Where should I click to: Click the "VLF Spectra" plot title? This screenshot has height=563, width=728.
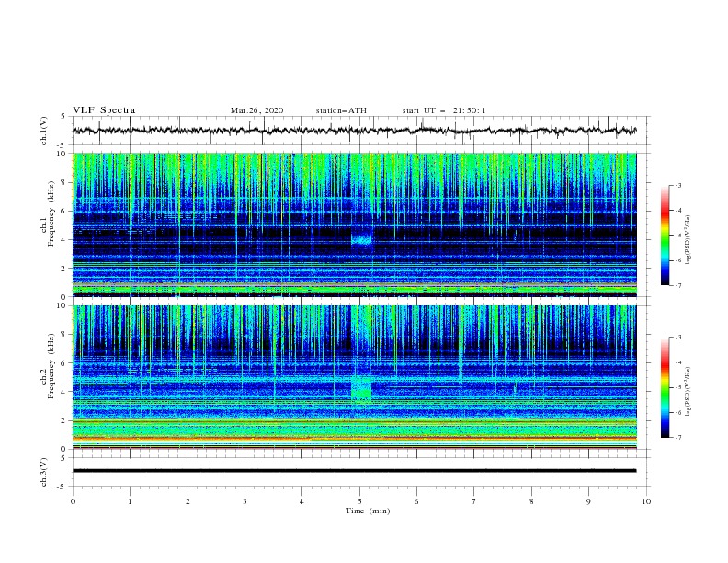coord(104,110)
